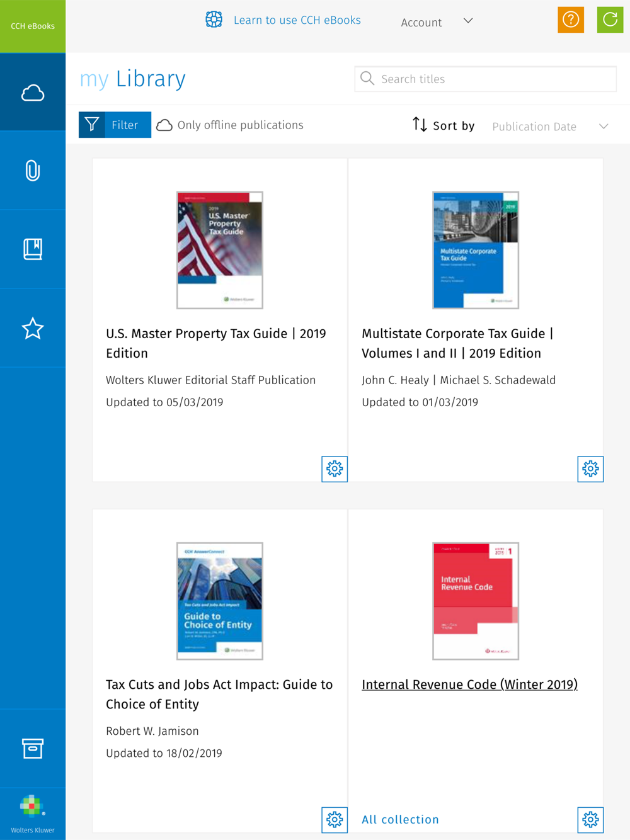Viewport: 630px width, 840px height.
Task: Click the my Library heading
Action: pos(132,79)
